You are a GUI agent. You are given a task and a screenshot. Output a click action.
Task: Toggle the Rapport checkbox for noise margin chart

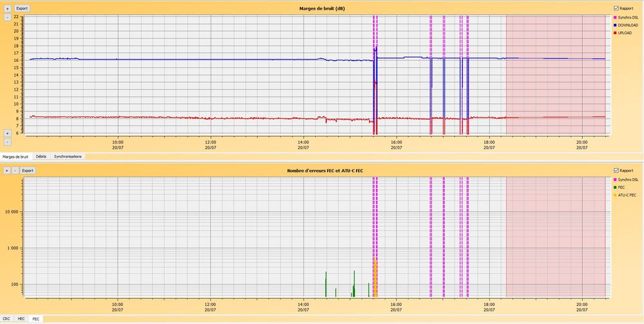coord(616,8)
